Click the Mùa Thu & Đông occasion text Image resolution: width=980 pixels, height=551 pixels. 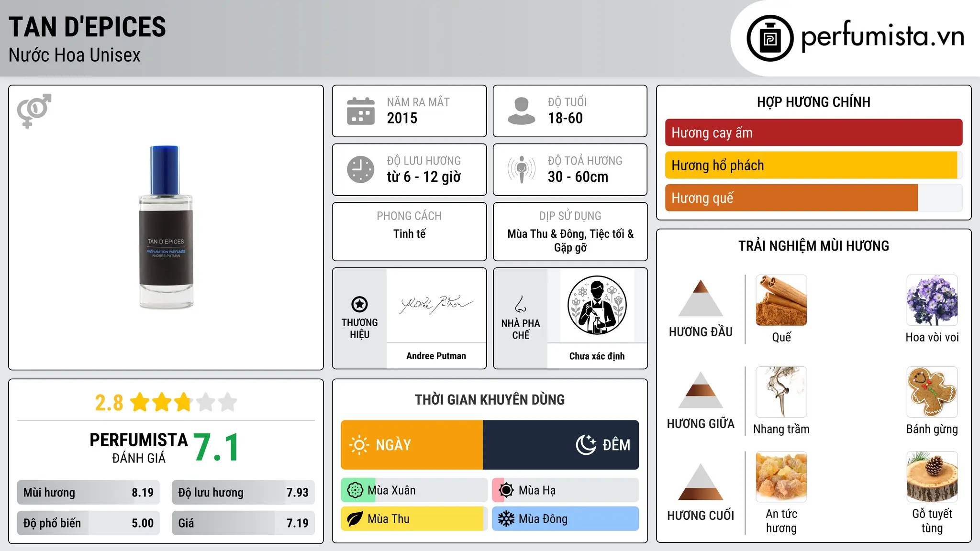[x=570, y=241]
